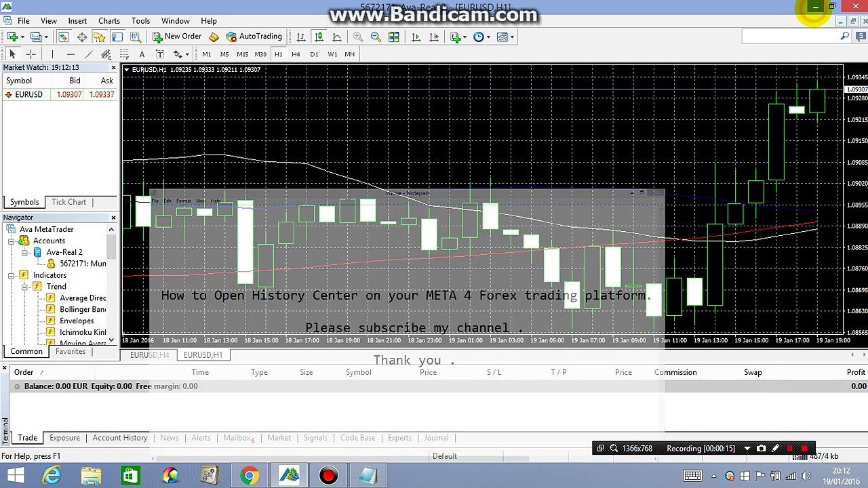This screenshot has height=488, width=868.
Task: Select the Bollinger Bands indicator
Action: (83, 310)
